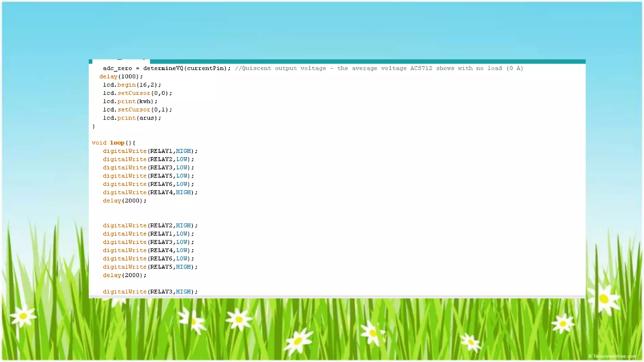Click the teal tab bar area
Image resolution: width=644 pixels, height=362 pixels.
(367, 61)
